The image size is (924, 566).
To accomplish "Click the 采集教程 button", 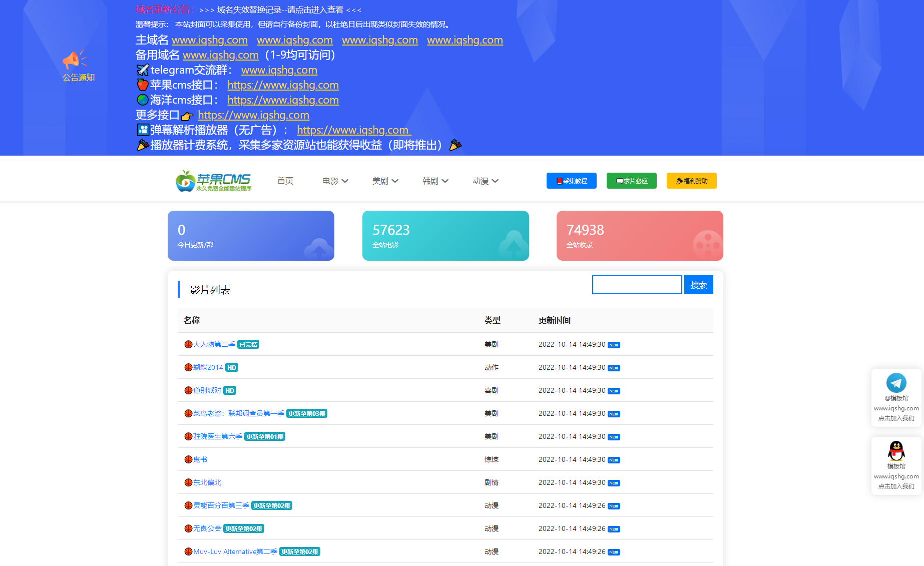I will 571,181.
